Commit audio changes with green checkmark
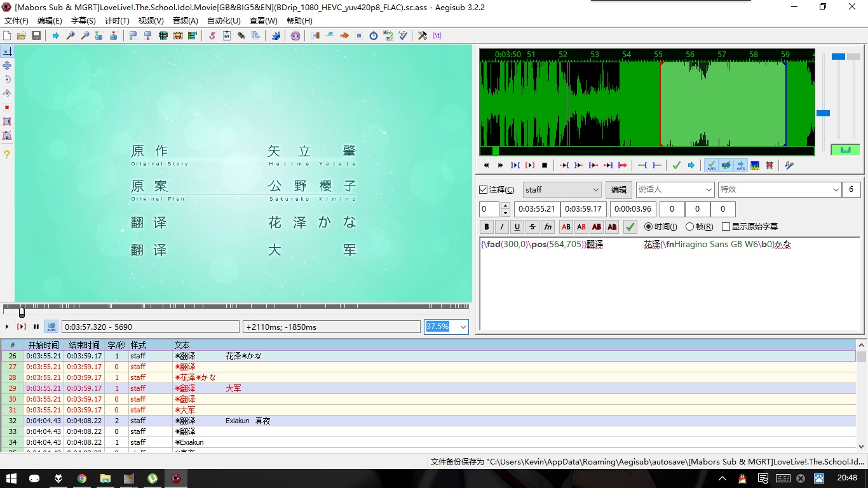The width and height of the screenshot is (868, 488). pos(676,165)
